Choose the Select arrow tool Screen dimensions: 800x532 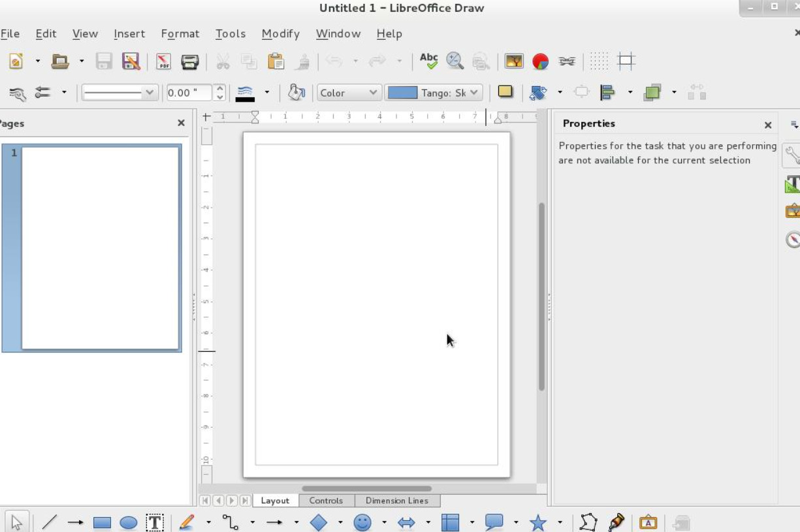(16, 522)
